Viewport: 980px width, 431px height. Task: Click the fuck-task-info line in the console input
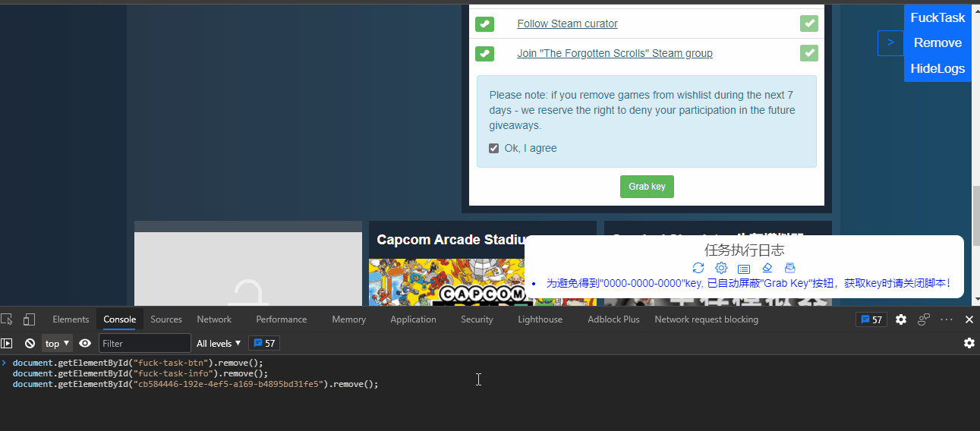[x=140, y=373]
